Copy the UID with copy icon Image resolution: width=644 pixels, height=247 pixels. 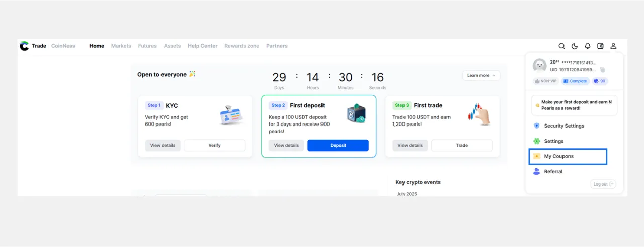pos(602,70)
